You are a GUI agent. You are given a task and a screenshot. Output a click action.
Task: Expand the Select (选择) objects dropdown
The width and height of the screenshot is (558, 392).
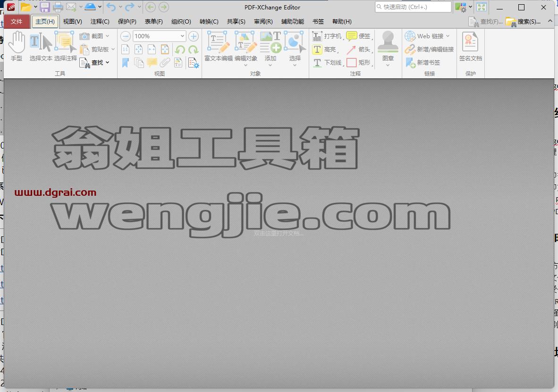click(295, 65)
